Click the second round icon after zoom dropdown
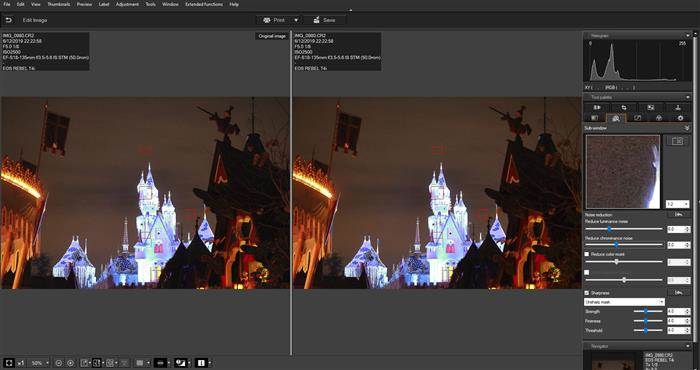700x370 pixels. 70,363
